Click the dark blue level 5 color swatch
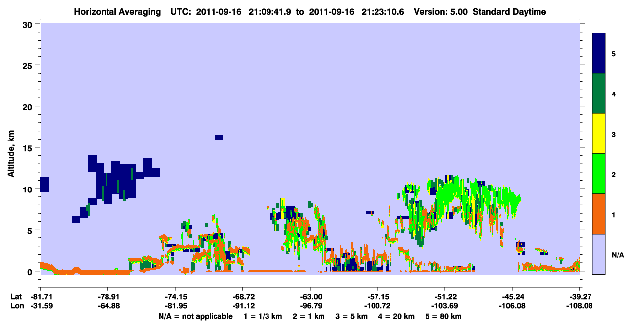 599,53
